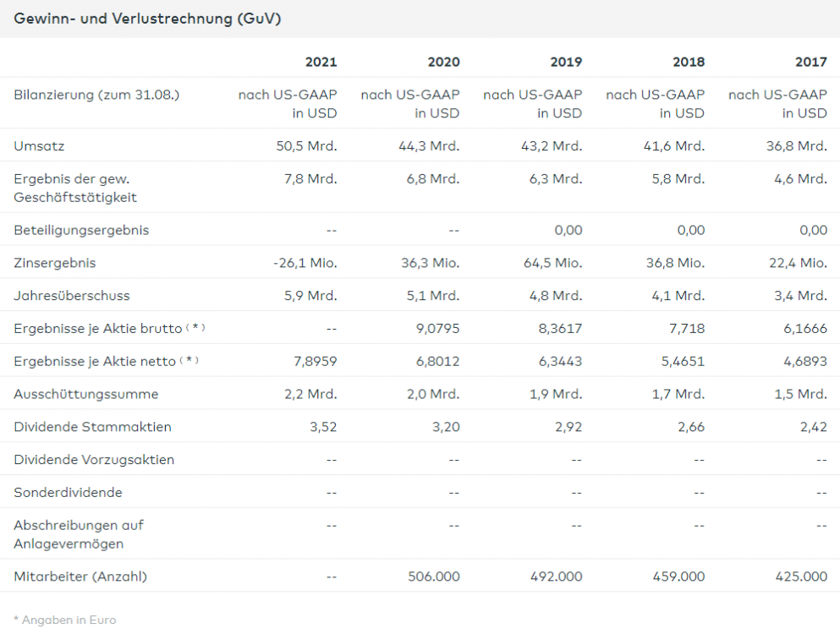Click the asterisk next to Ergebnisse je Aktie netto
Screen dimensions: 840x634
pyautogui.click(x=189, y=360)
